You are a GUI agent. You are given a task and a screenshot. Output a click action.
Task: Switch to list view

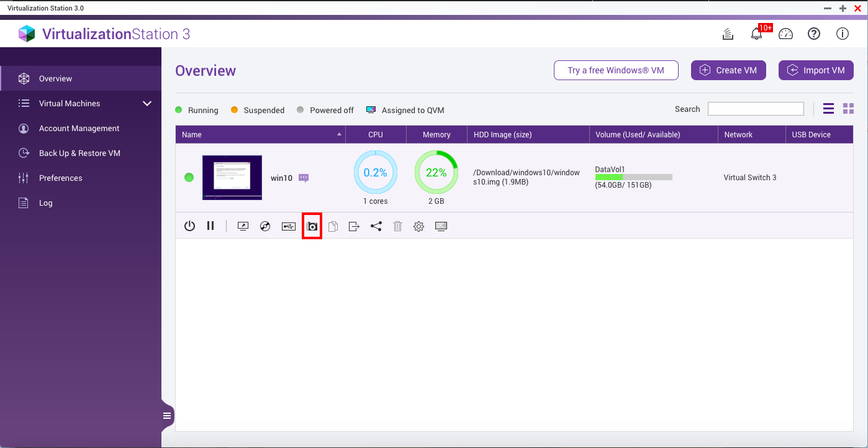tap(828, 109)
